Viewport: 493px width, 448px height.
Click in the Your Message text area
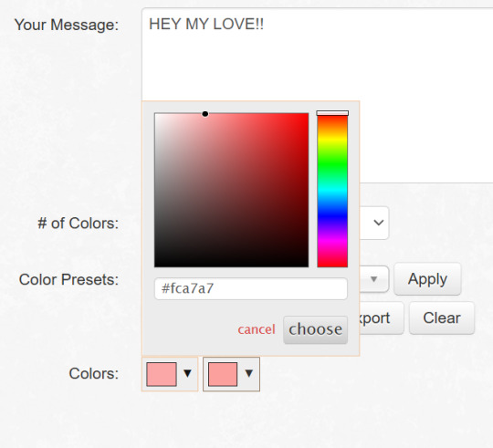pos(318,94)
